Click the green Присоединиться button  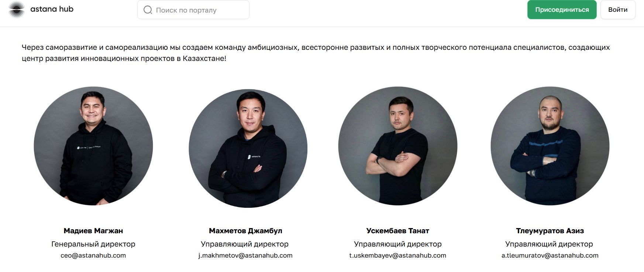(x=562, y=10)
